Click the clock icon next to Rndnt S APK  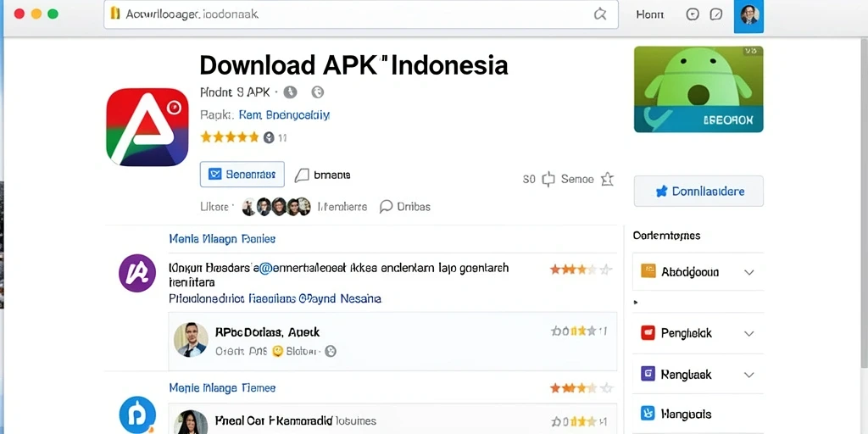pos(291,92)
